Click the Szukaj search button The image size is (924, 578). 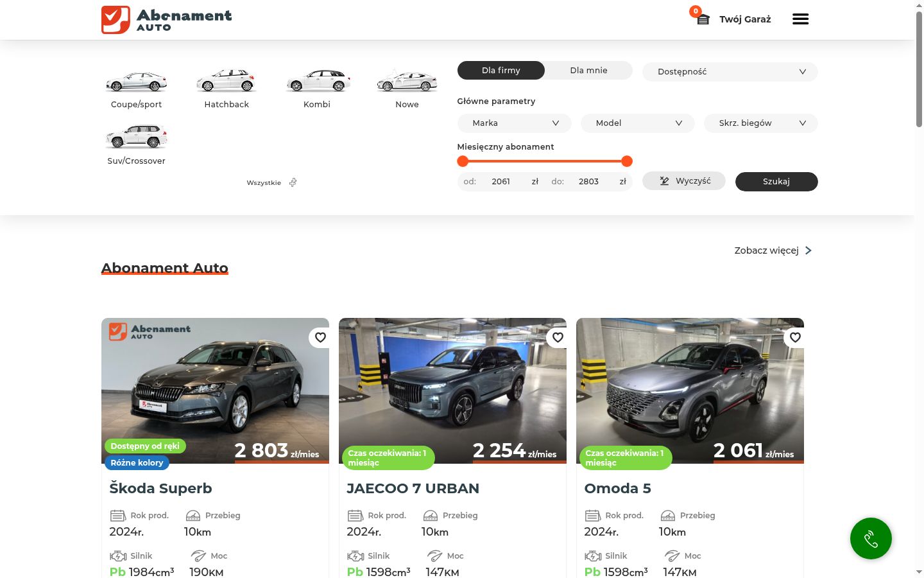click(x=776, y=182)
